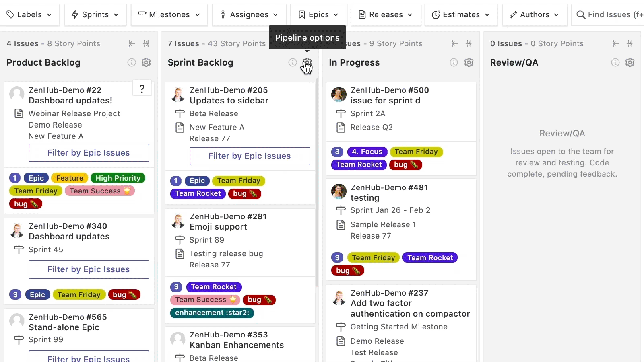Viewport: 644px width, 362px height.
Task: Open Review/QA pipeline settings gear
Action: point(630,62)
